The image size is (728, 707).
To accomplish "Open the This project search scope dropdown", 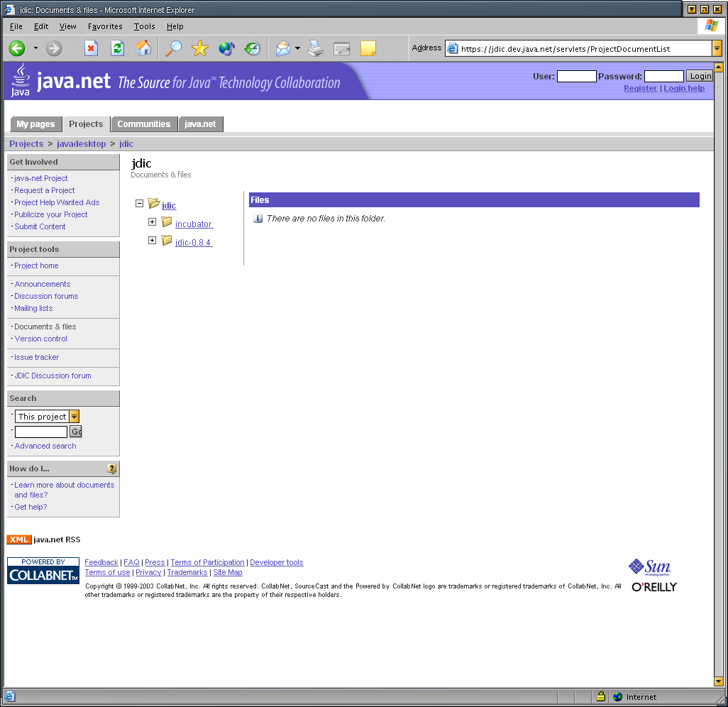I will click(75, 416).
